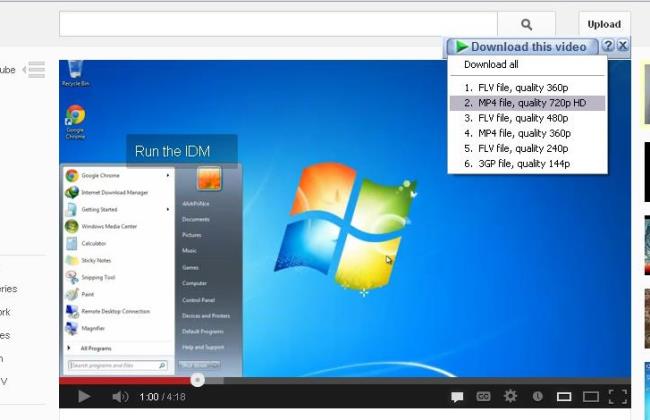Viewport: 650px width, 420px height.
Task: Close the IDM download video panel
Action: pyautogui.click(x=623, y=46)
